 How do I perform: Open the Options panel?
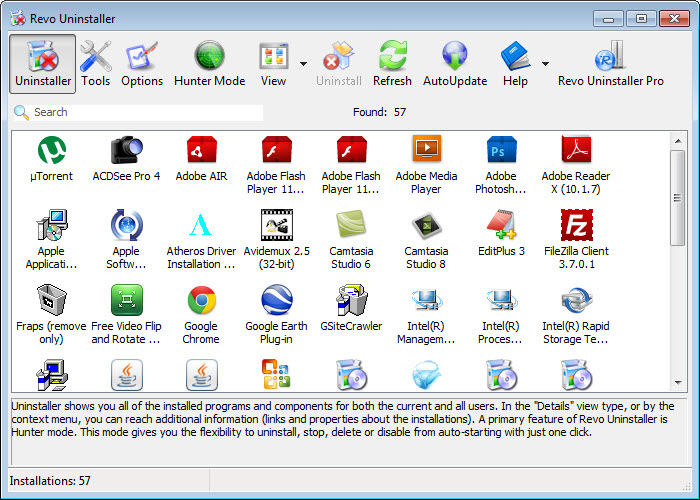pos(142,63)
